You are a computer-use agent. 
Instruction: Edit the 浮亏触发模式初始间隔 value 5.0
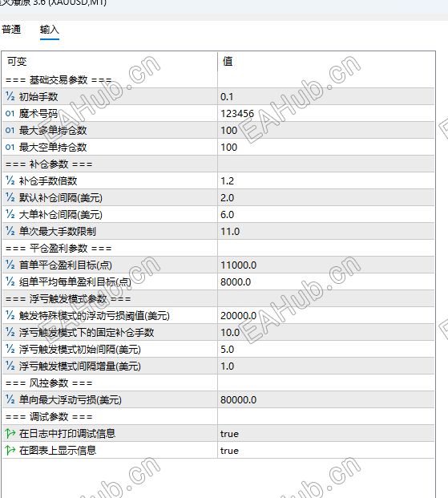tap(326, 349)
